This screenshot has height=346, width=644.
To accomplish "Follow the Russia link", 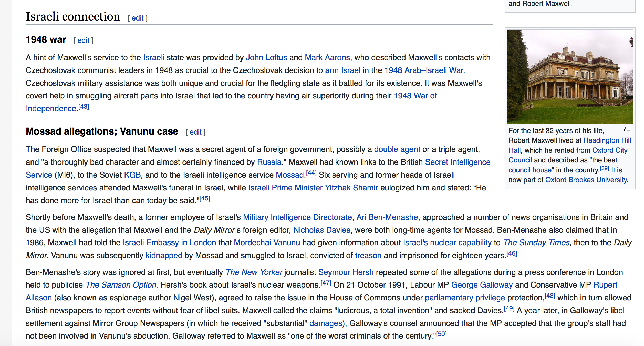I will (269, 162).
